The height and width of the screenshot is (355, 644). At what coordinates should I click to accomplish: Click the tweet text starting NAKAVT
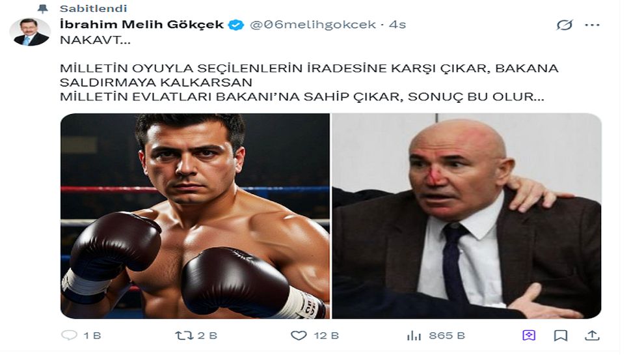tap(309, 68)
